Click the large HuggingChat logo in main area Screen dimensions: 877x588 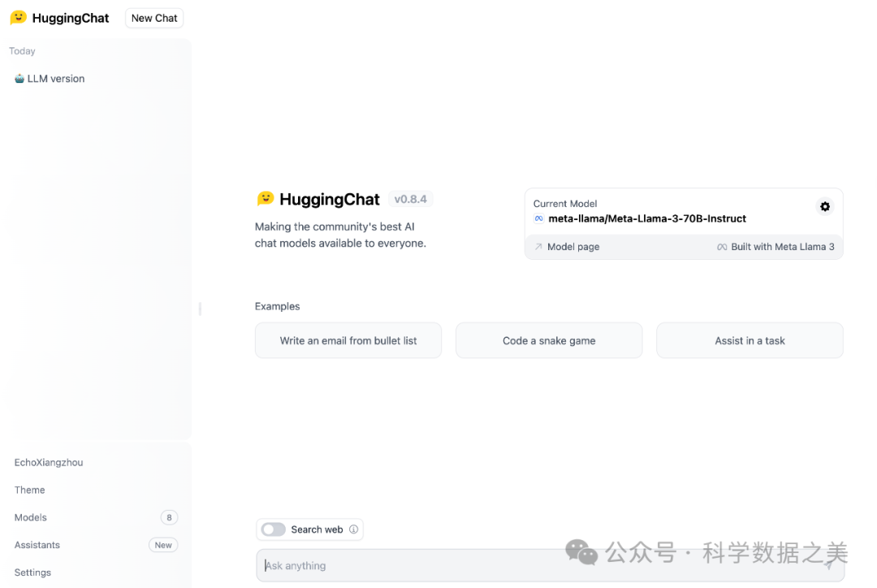266,199
